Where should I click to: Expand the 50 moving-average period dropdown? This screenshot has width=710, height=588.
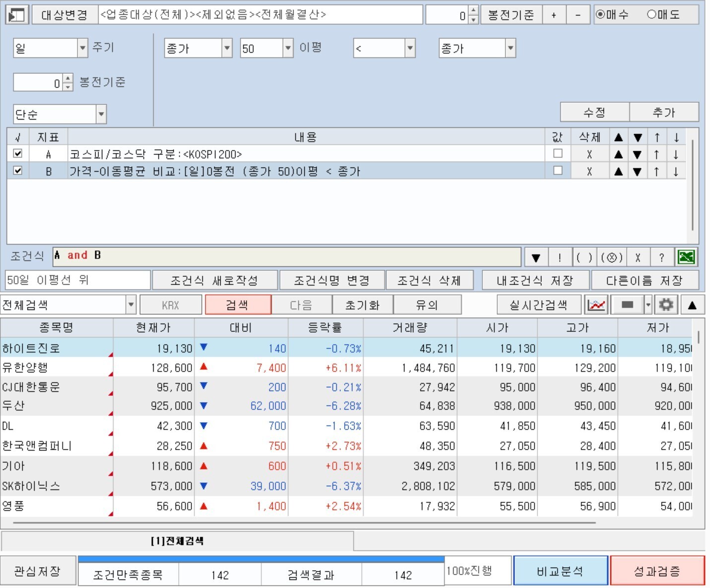pos(288,49)
